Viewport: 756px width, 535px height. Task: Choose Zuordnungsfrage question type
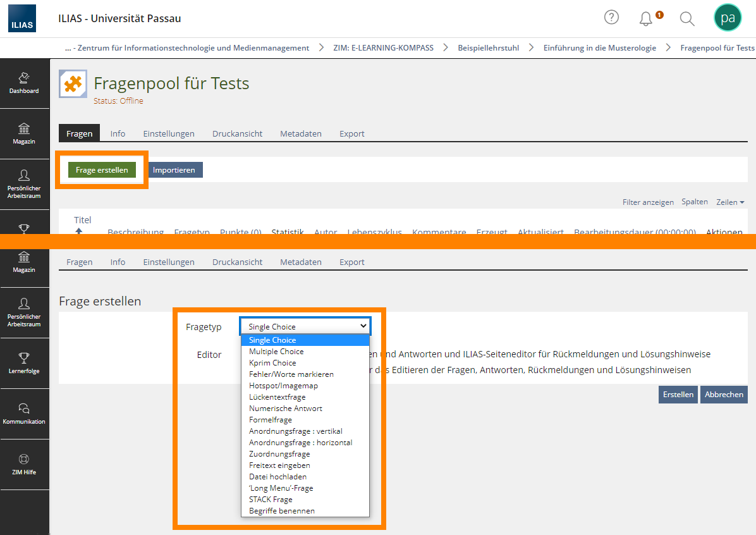[305, 454]
